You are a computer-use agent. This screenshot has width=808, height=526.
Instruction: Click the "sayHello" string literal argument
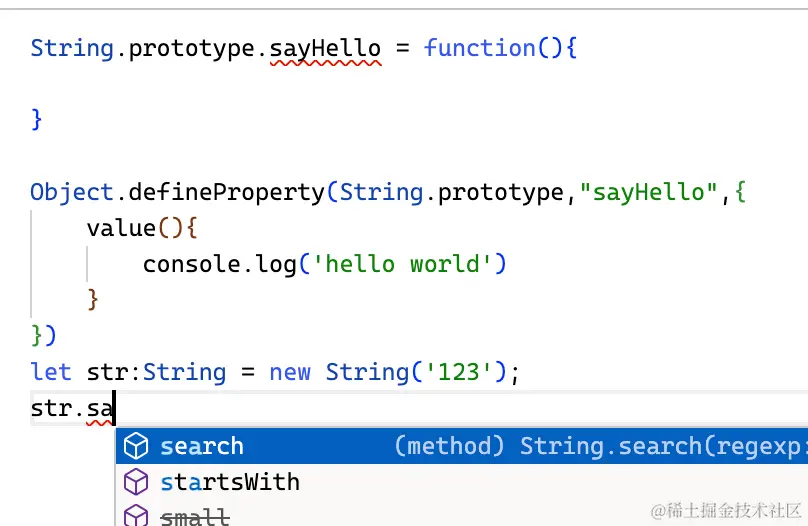pyautogui.click(x=650, y=192)
